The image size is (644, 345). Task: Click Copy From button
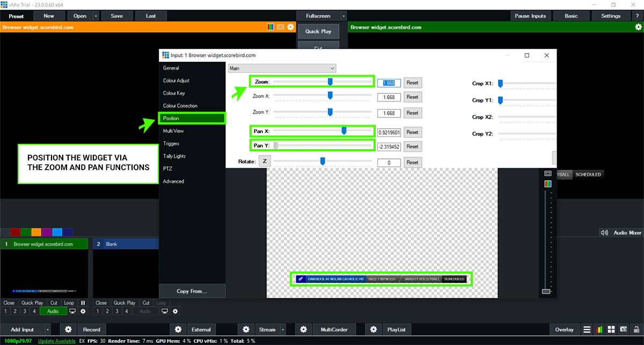[x=192, y=291]
